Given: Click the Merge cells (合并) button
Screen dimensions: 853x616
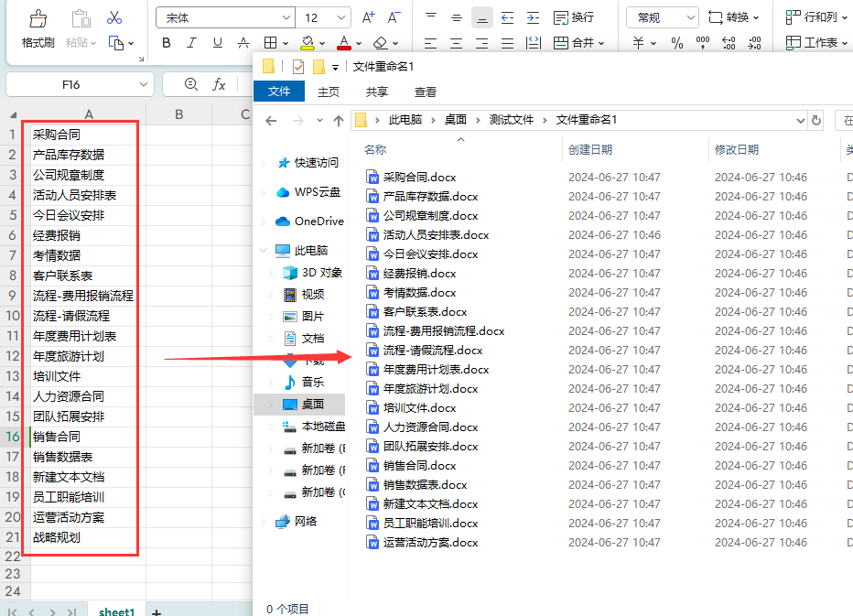Looking at the screenshot, I should (578, 43).
